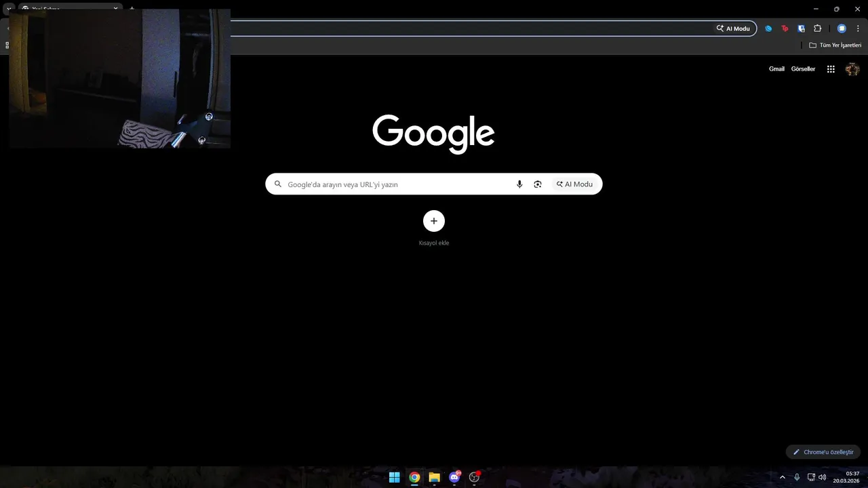Image resolution: width=868 pixels, height=488 pixels.
Task: Open the clock and date flyout
Action: pos(846,477)
